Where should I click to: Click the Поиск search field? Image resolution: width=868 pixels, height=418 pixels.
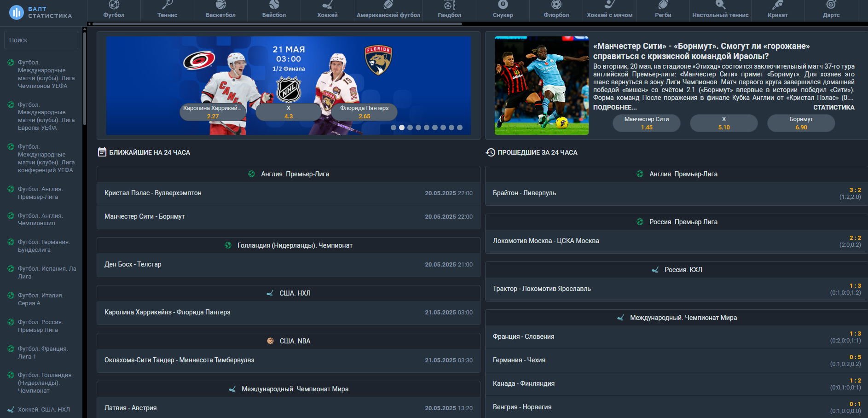41,40
